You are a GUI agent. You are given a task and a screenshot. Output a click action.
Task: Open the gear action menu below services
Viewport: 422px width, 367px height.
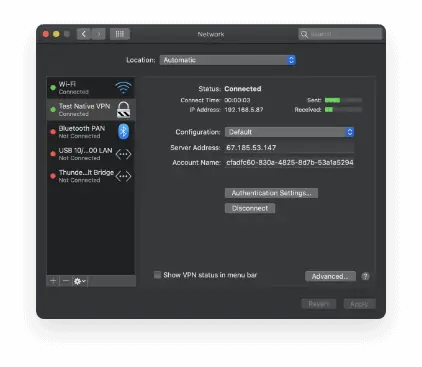pos(79,281)
